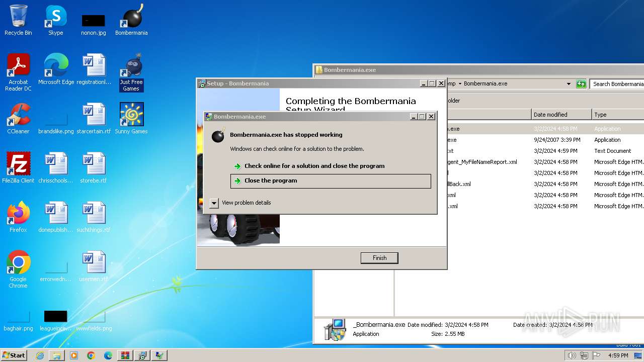This screenshot has width=644, height=362.
Task: Select the usermen.rtf desktop file
Action: pos(94,266)
